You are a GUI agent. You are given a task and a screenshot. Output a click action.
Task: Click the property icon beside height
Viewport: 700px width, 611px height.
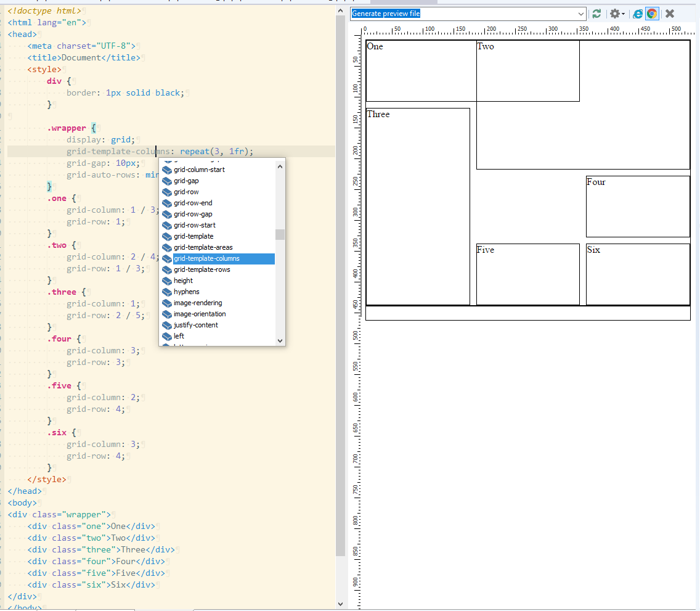click(167, 281)
